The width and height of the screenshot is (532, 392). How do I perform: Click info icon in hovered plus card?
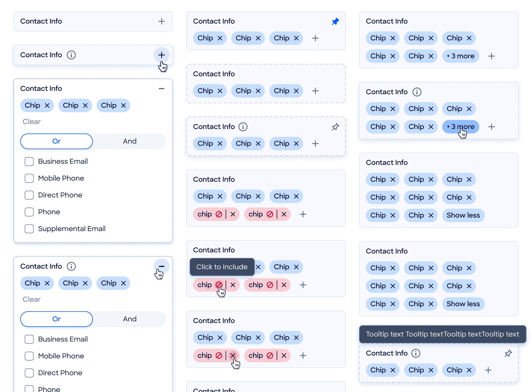click(71, 55)
